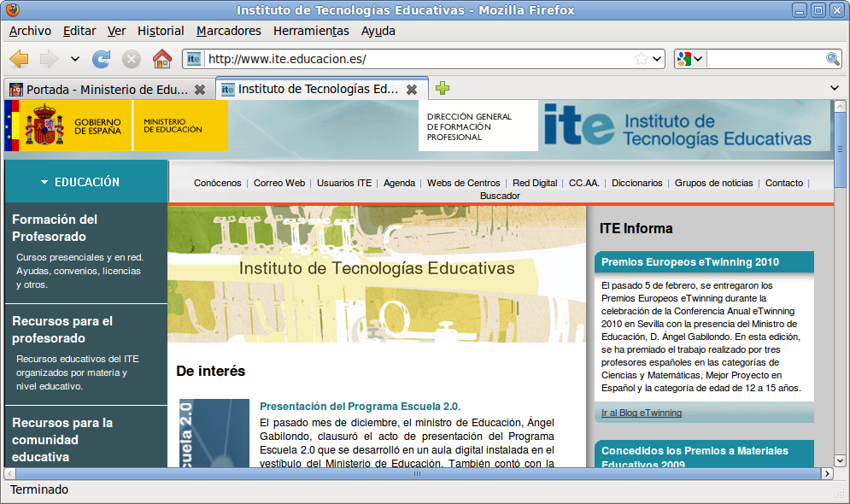Go back with the Back arrow
The height and width of the screenshot is (504, 850).
point(20,59)
